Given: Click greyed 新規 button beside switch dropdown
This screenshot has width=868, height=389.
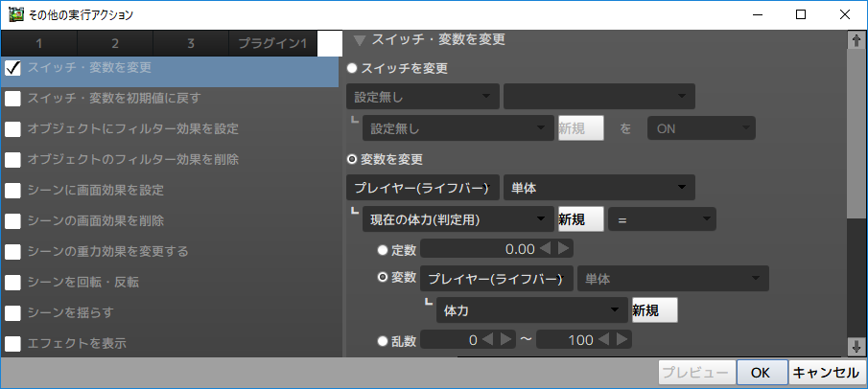Looking at the screenshot, I should (x=580, y=128).
